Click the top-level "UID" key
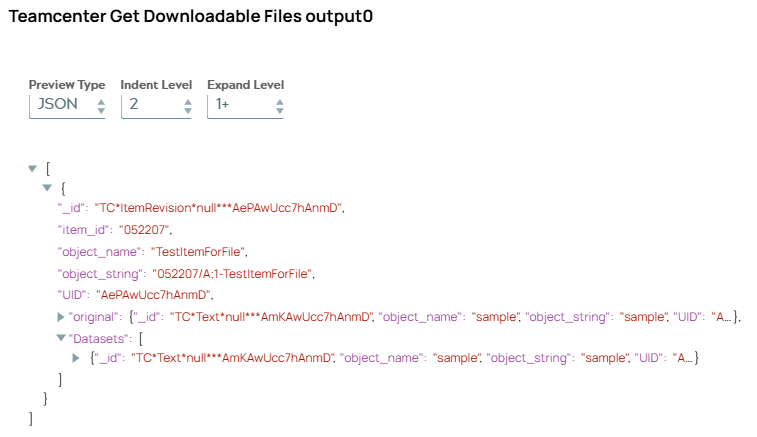This screenshot has height=437, width=757. pyautogui.click(x=74, y=295)
